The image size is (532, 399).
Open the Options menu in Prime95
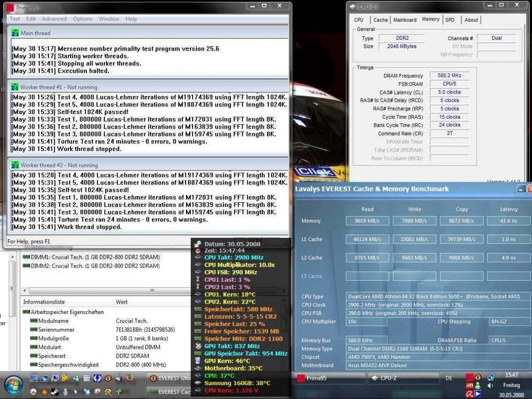(x=82, y=19)
